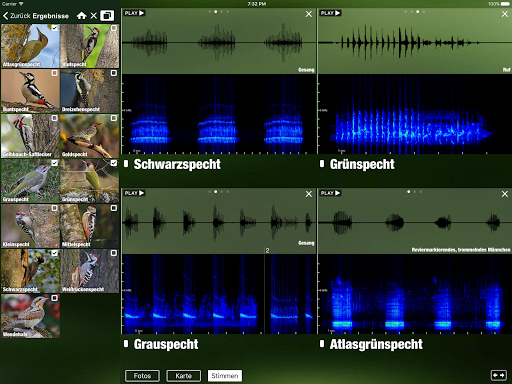Screen dimensions: 512x384
Task: Open the Goldspecht thumbnail
Action: click(x=90, y=136)
